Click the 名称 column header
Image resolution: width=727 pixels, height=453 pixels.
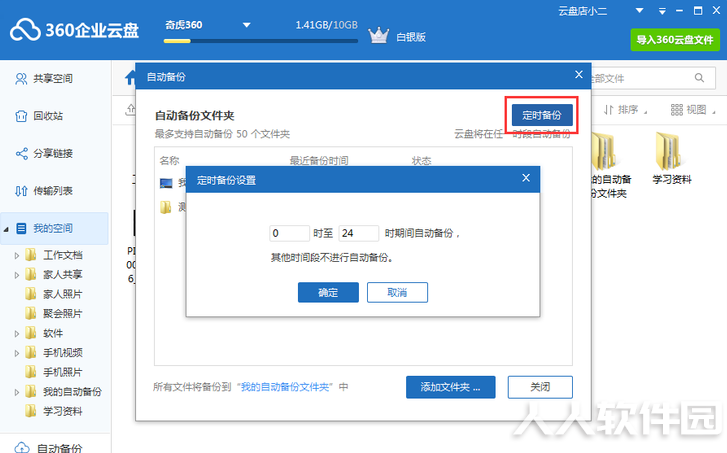pos(169,161)
